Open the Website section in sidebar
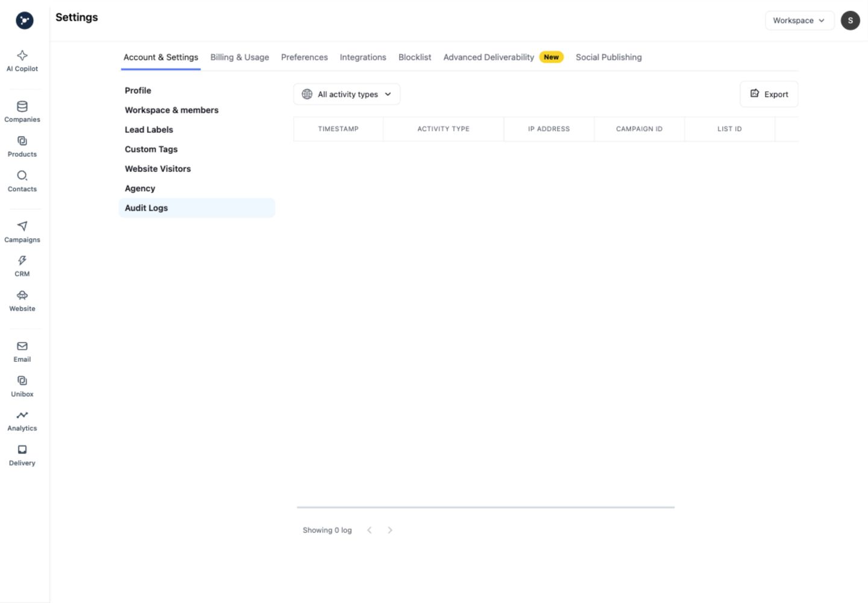Screen dimensions: 868x603 tap(22, 301)
